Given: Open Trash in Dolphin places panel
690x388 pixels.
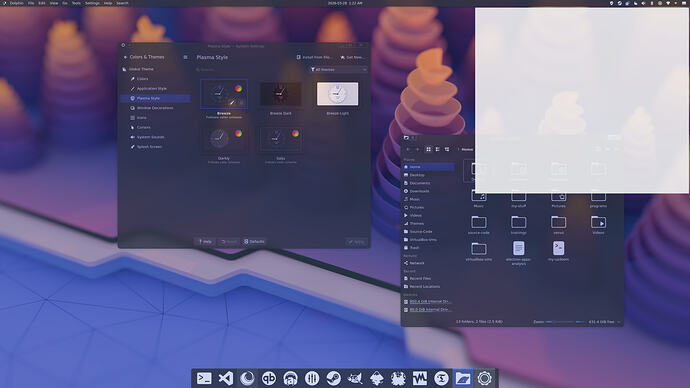Looking at the screenshot, I should 428,248.
